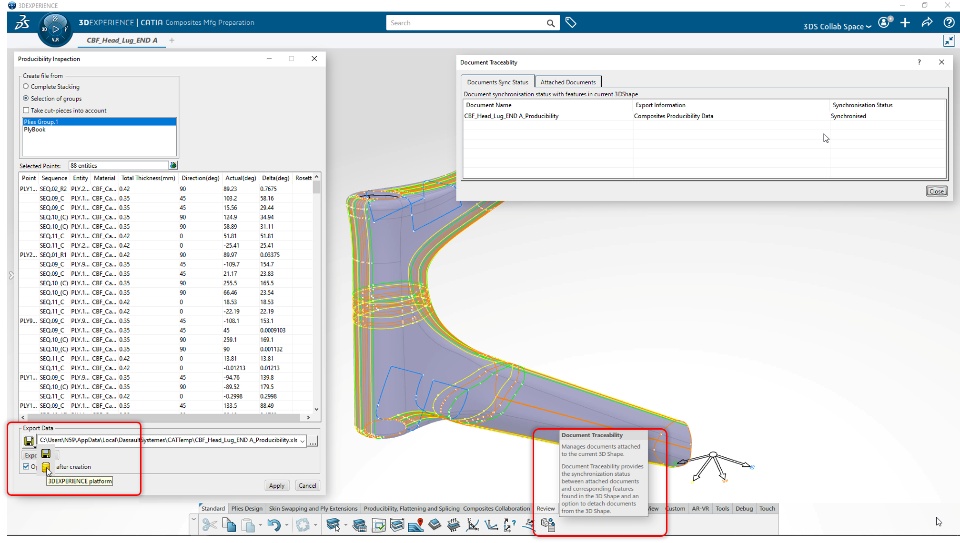Click the browse ellipsis button for export path
This screenshot has width=960, height=543.
(x=313, y=441)
